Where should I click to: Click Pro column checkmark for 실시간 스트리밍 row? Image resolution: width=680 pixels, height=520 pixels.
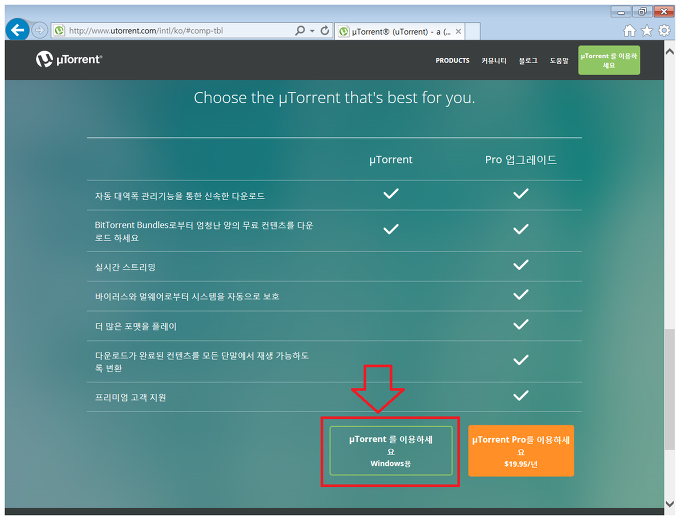coord(521,265)
